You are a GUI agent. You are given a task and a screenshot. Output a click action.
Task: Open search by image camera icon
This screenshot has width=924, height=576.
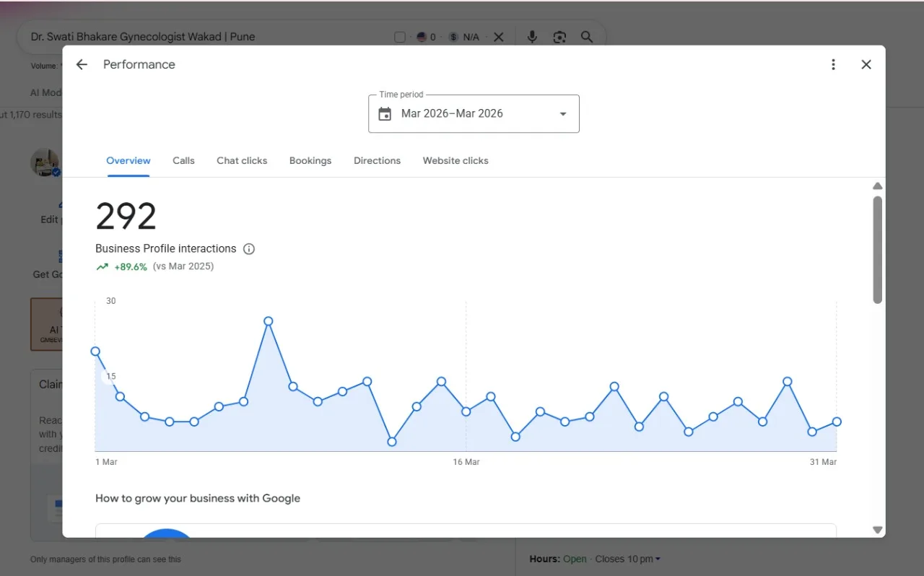pos(559,37)
